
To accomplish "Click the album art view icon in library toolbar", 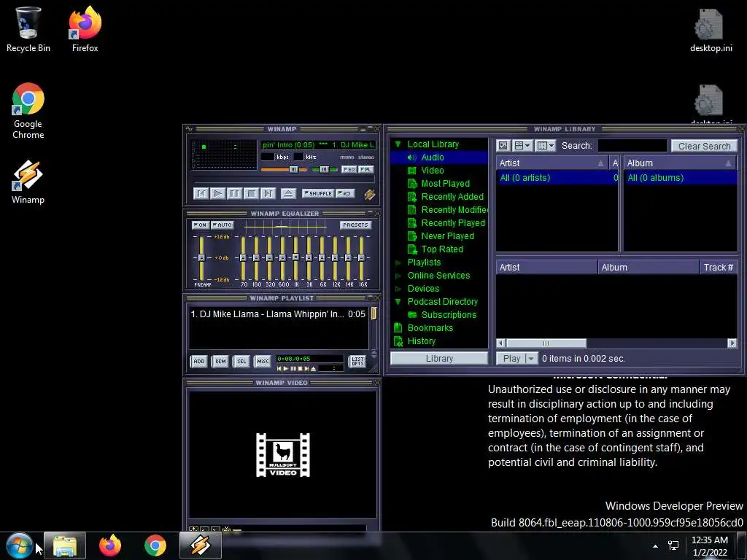I will (x=503, y=146).
